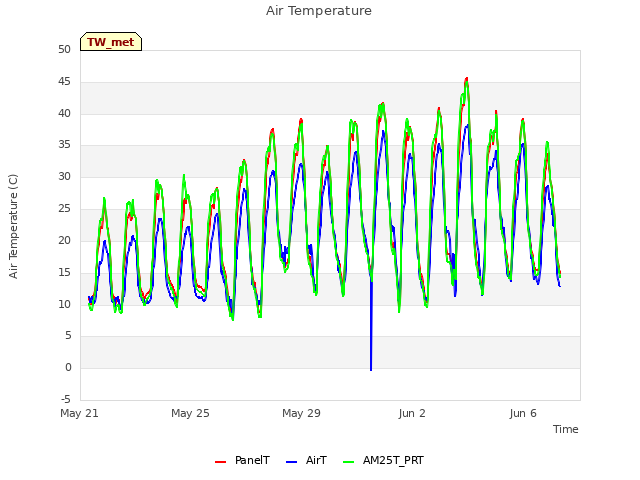
Task: Click the 30 y-axis tick label
Action: point(64,177)
